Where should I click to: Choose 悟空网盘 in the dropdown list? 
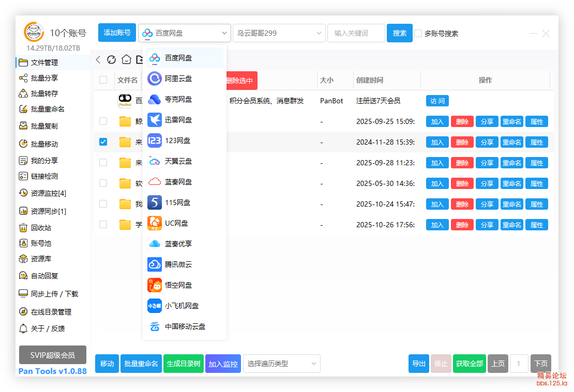tap(185, 285)
